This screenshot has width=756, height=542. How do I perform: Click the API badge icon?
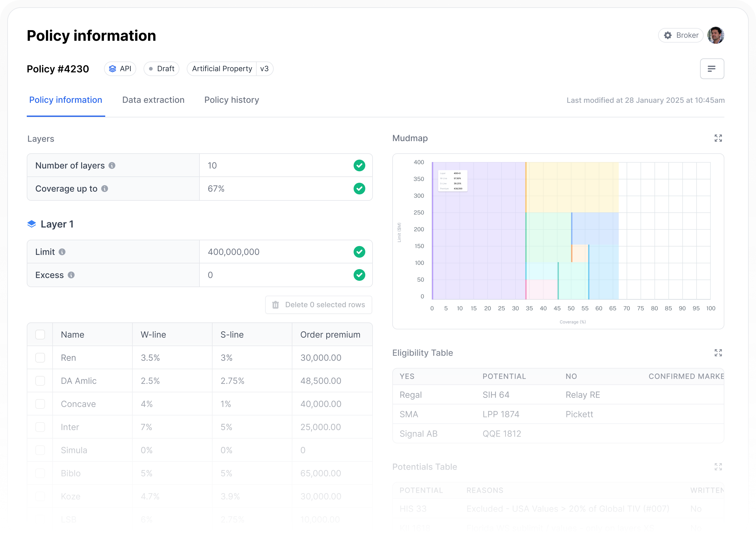[112, 69]
